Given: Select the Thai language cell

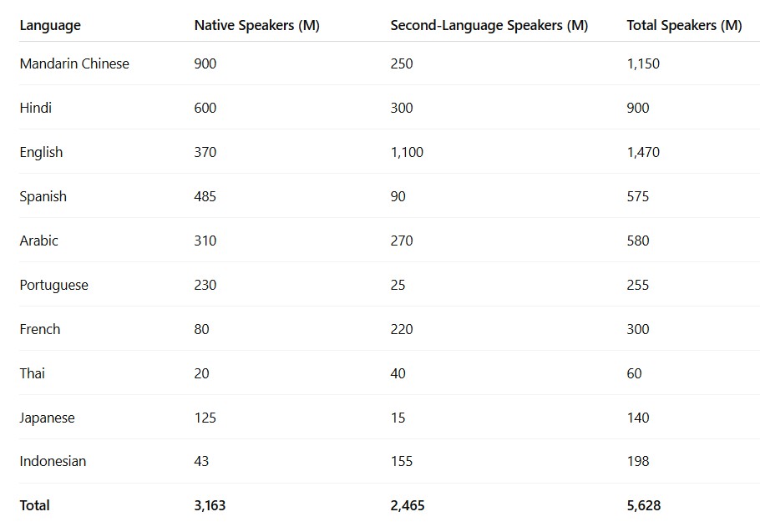Looking at the screenshot, I should (x=33, y=373).
